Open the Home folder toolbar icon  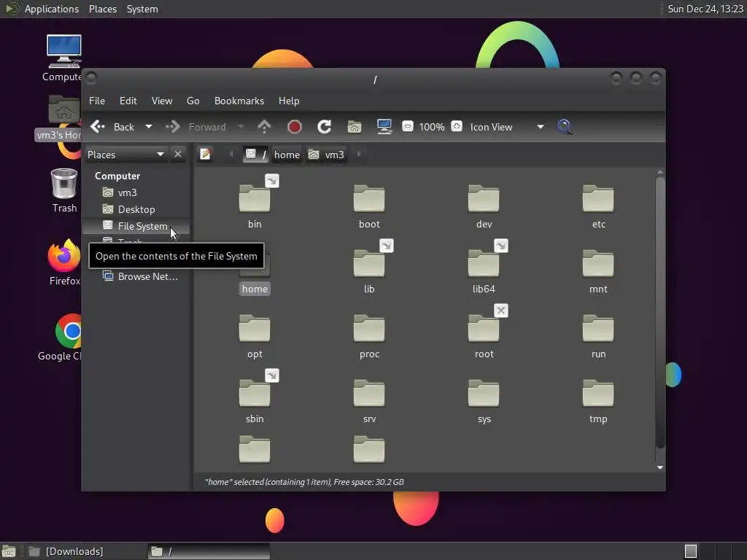355,127
